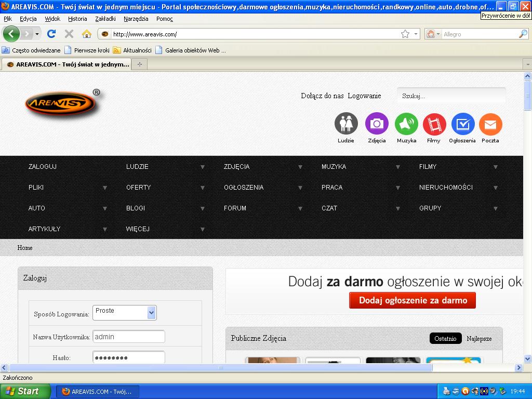Screen dimensions: 532x399
Task: Click the Areavis logo
Action: click(62, 103)
